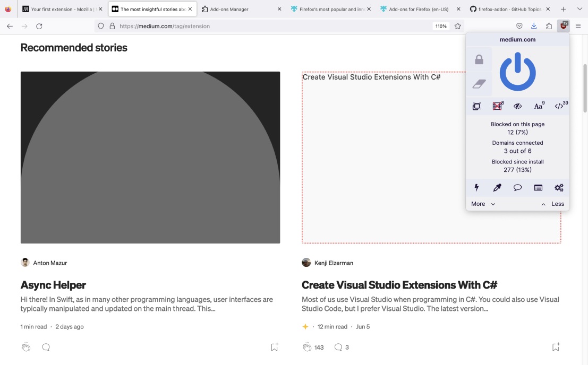The image size is (588, 365).
Task: Toggle block remote fonts Aa icon
Action: pos(539,106)
